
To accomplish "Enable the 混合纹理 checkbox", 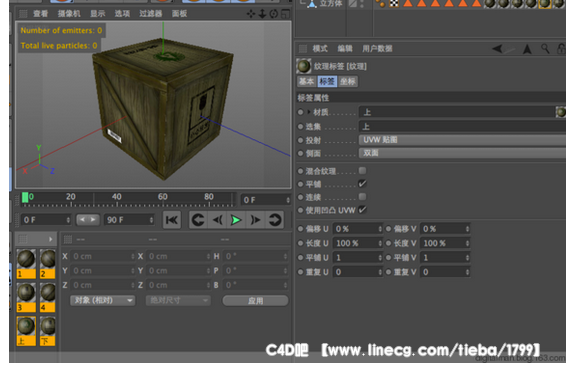I will 362,170.
